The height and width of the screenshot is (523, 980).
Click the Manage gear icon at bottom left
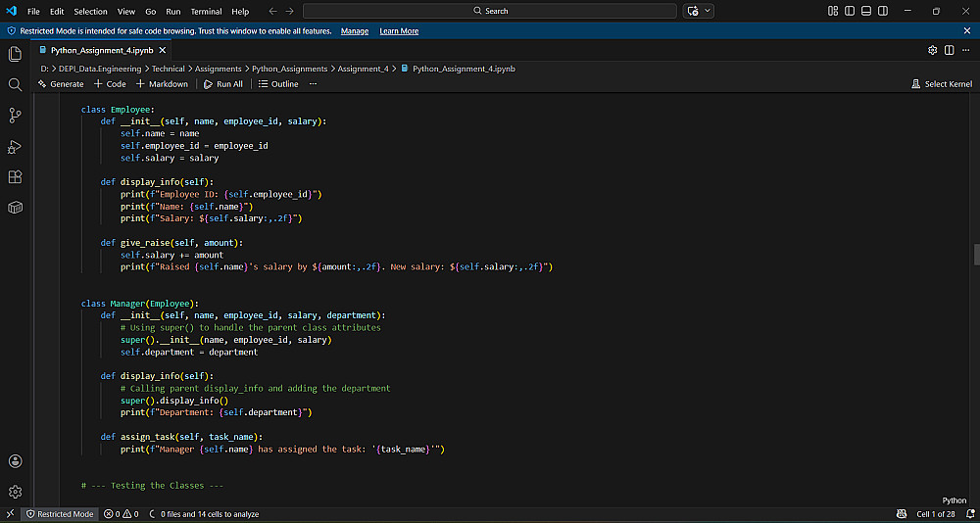(x=15, y=491)
